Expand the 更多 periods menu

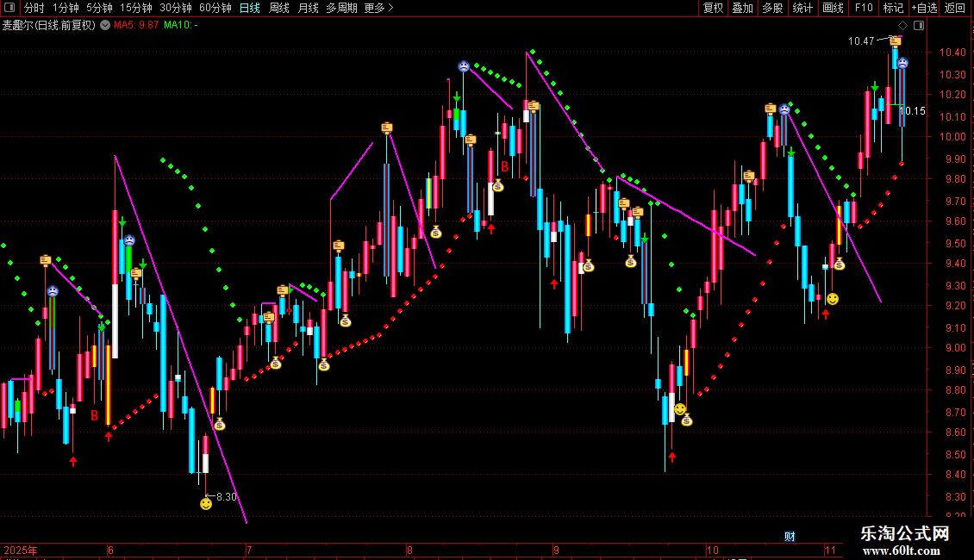[379, 8]
